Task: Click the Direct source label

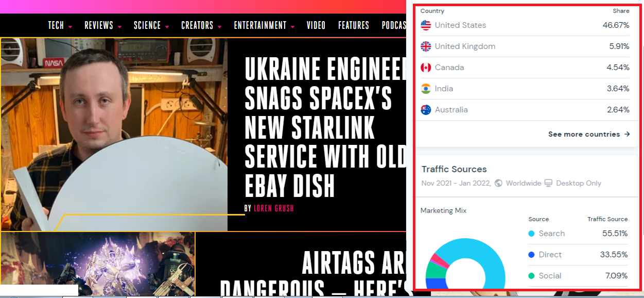Action: pos(550,255)
